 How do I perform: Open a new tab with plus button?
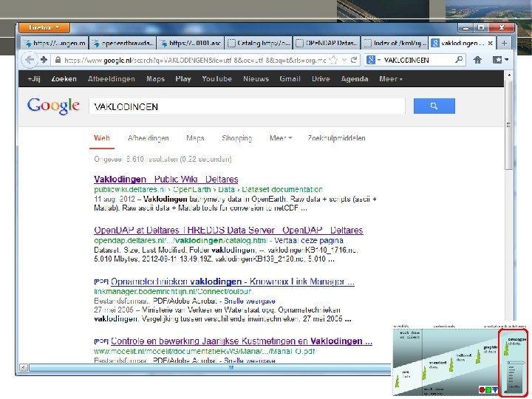click(x=504, y=43)
